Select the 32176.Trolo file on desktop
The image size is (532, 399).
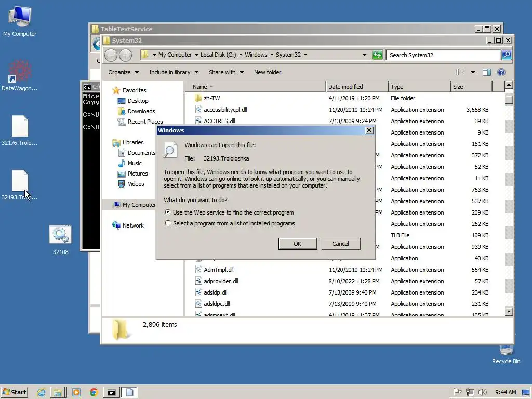(20, 130)
